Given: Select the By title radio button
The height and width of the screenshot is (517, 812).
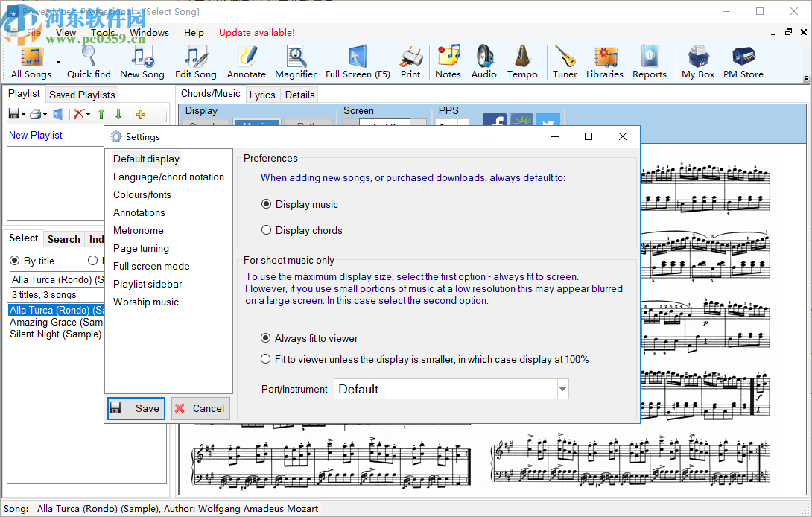Looking at the screenshot, I should pyautogui.click(x=15, y=261).
